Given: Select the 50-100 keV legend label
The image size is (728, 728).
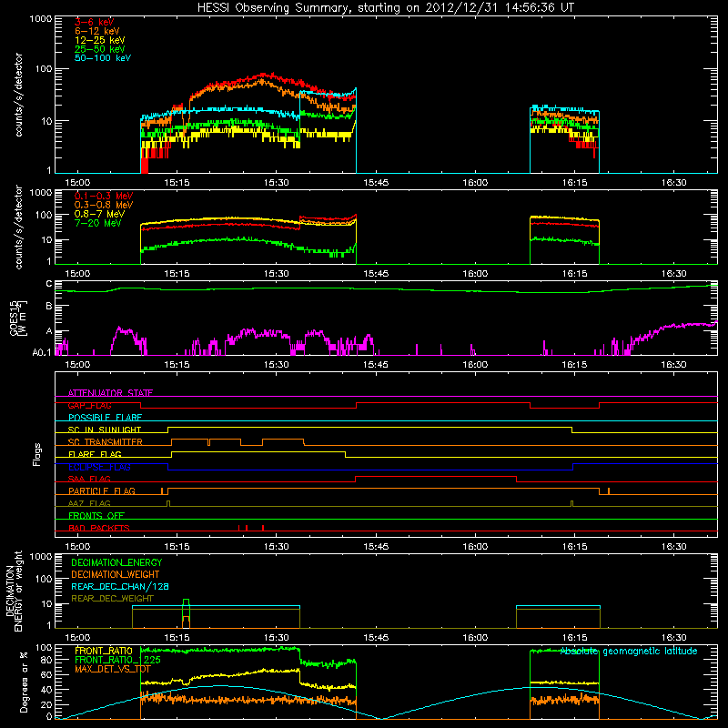Looking at the screenshot, I should (x=103, y=58).
